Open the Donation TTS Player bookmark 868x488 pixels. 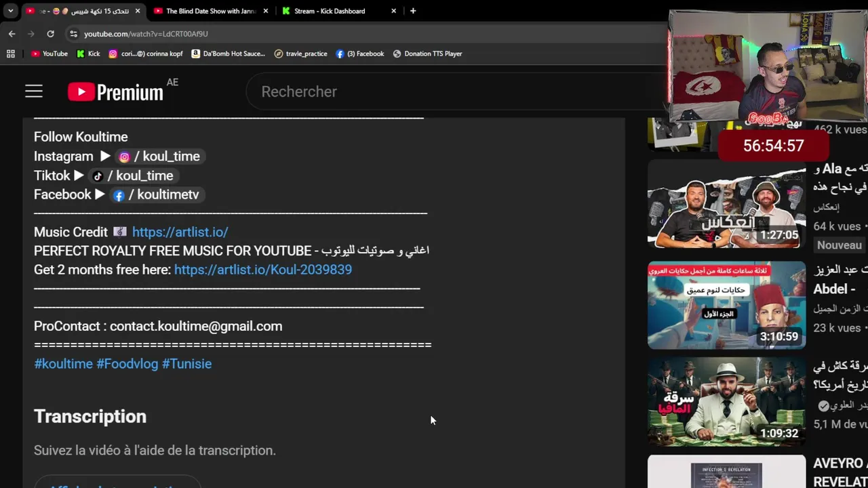tap(427, 54)
